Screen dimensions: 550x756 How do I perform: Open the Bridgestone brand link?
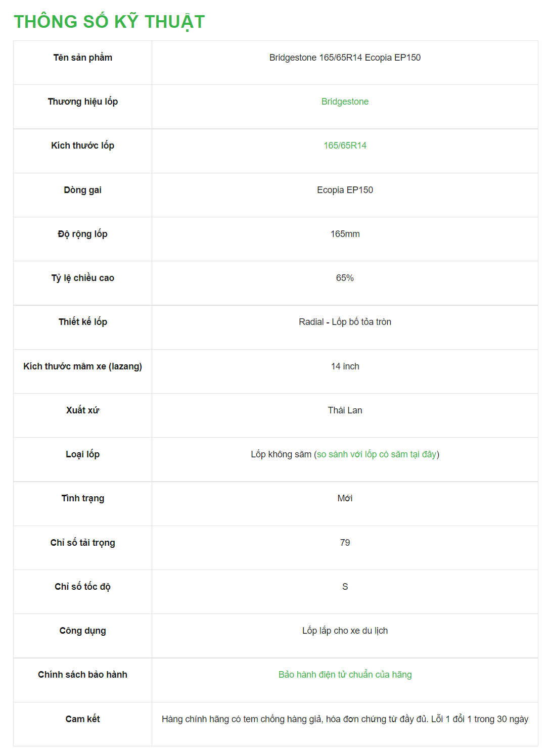(x=345, y=102)
